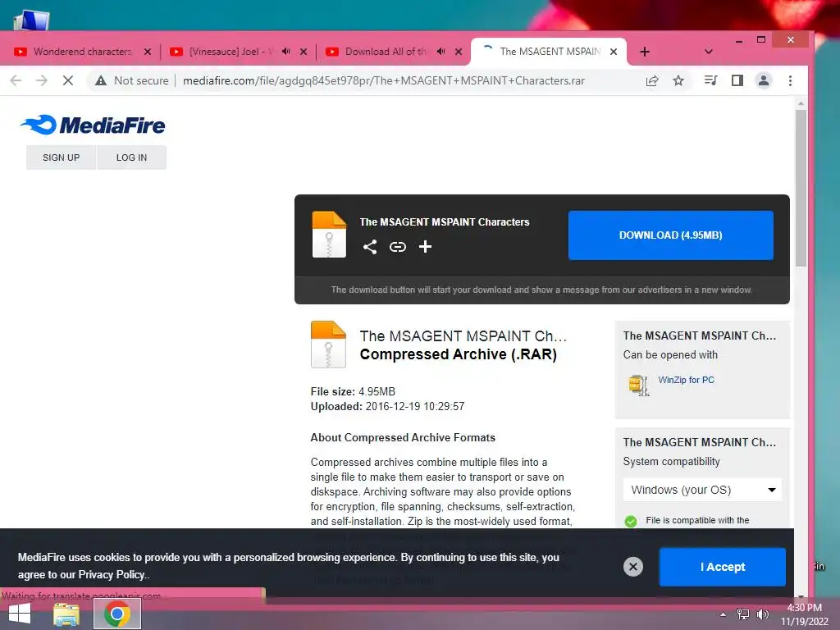This screenshot has height=630, width=840.
Task: Click the taskbar volume speaker icon
Action: point(762,614)
